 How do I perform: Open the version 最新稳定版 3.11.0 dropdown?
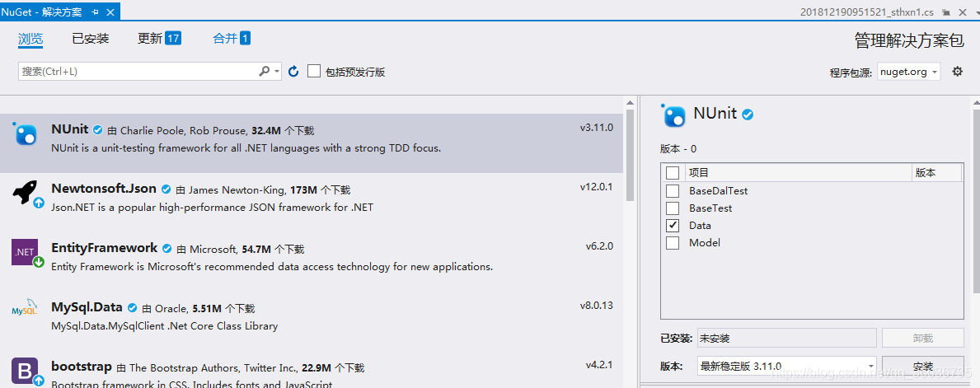point(786,366)
